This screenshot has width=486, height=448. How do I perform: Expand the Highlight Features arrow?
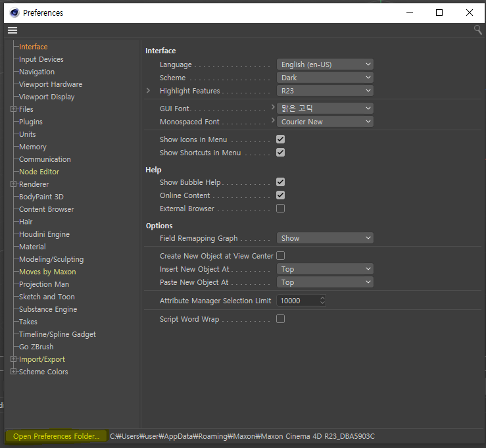pos(148,91)
